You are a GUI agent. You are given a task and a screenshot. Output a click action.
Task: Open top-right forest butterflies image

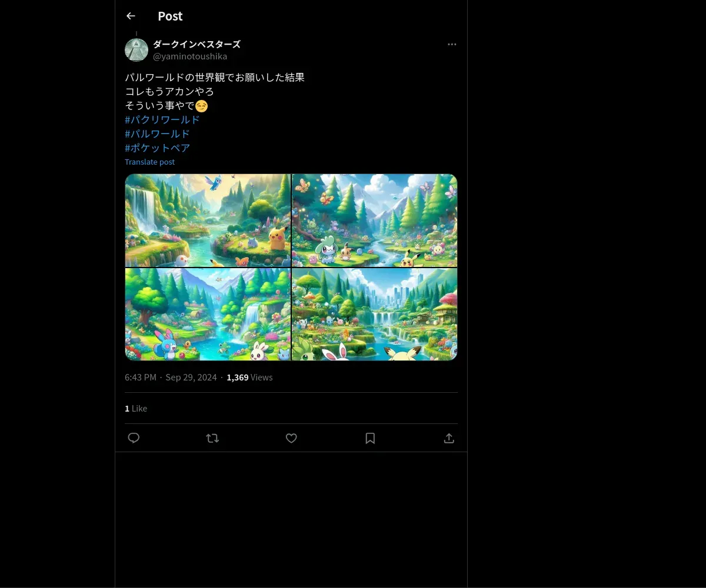click(x=375, y=220)
